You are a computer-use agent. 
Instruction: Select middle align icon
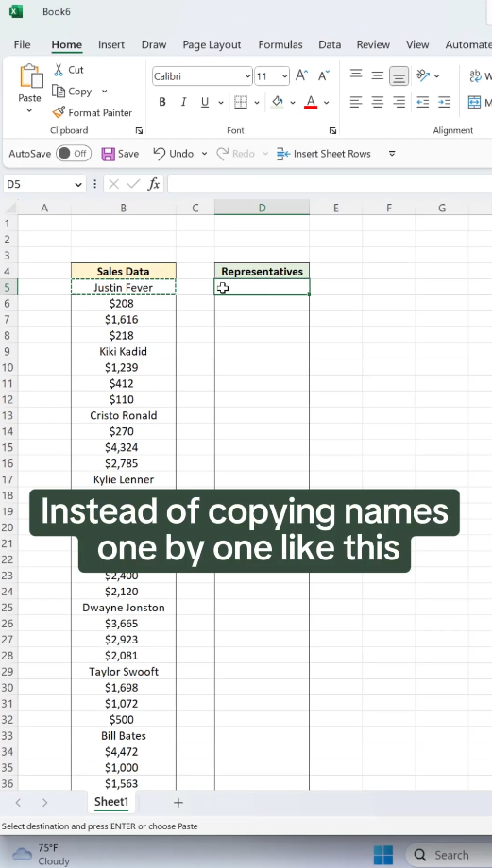[x=378, y=75]
